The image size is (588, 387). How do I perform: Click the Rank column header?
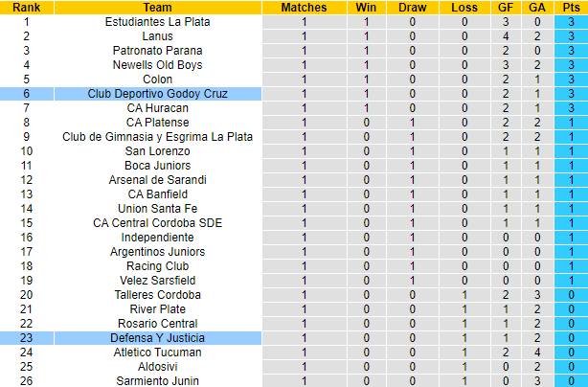click(x=26, y=8)
